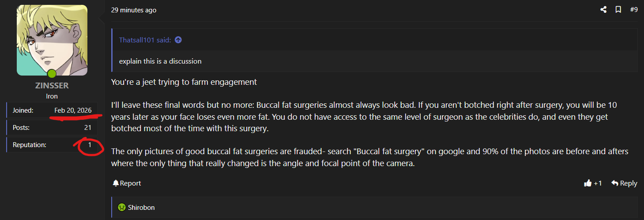Reply to the post via the Reply arrow
The image size is (644, 220).
pyautogui.click(x=624, y=183)
